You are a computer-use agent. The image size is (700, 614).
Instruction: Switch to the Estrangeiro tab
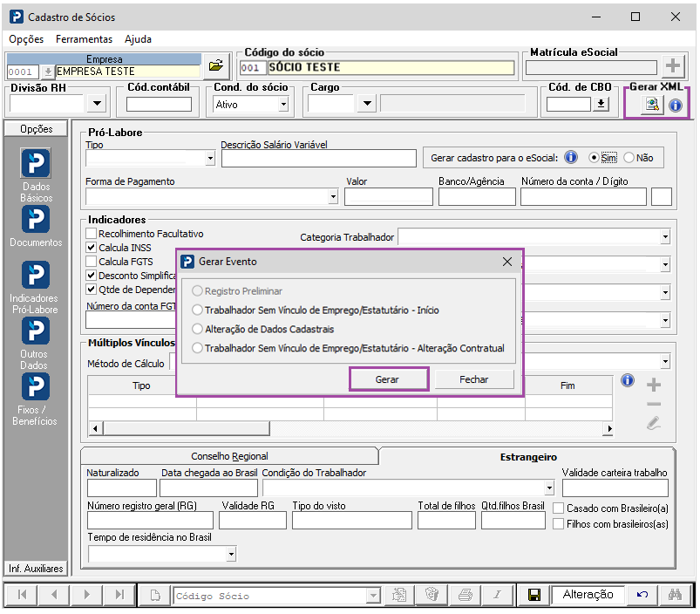[528, 457]
